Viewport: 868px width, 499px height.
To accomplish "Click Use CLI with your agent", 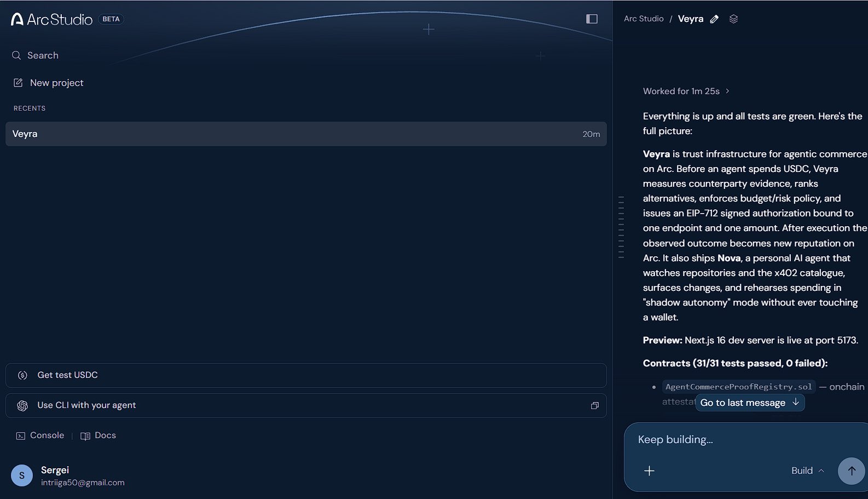I will [x=306, y=405].
